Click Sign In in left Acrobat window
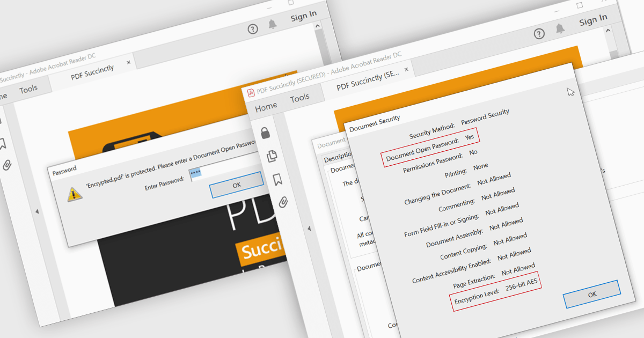 click(304, 16)
